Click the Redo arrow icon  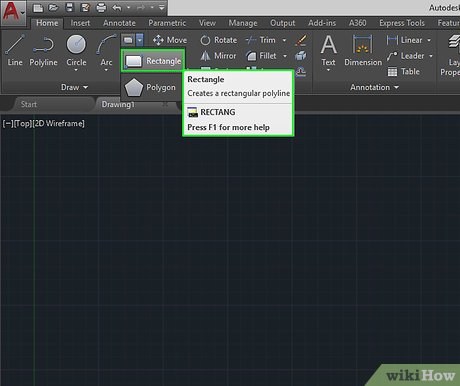(140, 7)
